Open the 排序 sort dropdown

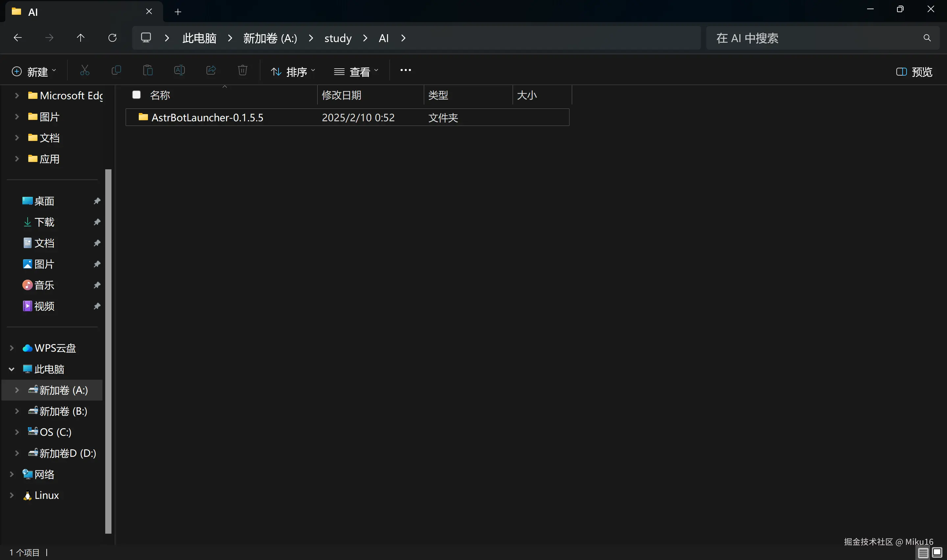tap(293, 72)
